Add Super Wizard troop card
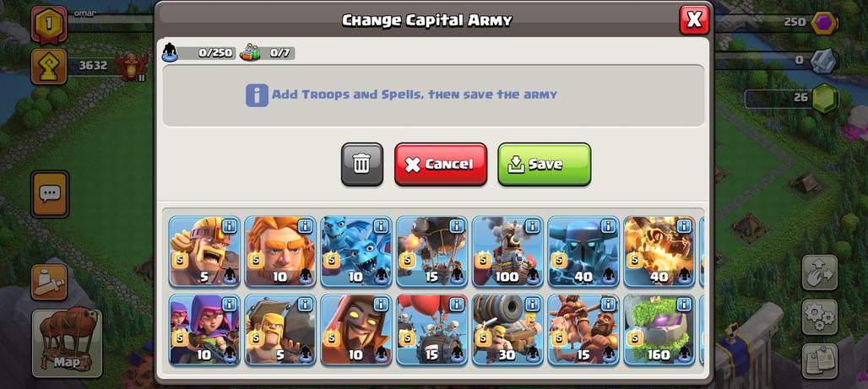The width and height of the screenshot is (868, 389). [356, 330]
